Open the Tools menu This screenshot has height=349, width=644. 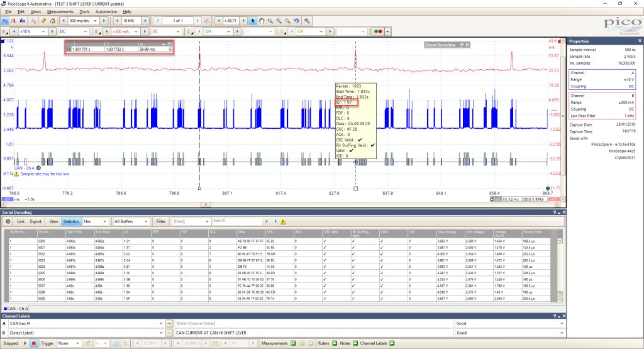(84, 11)
